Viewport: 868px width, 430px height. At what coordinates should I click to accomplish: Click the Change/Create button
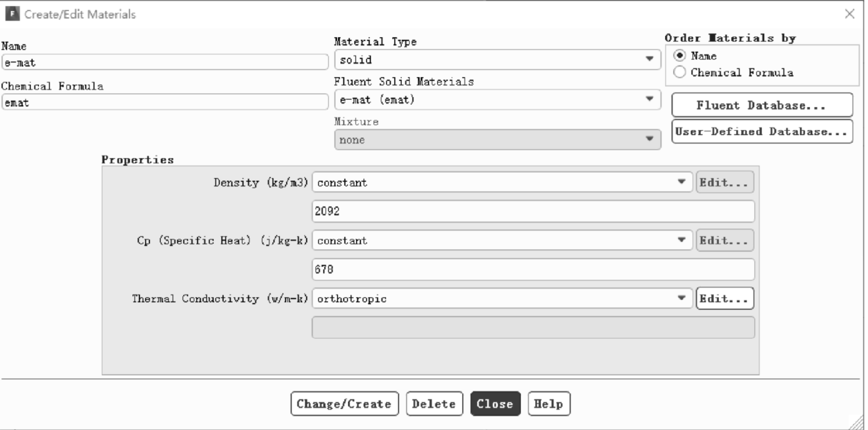(345, 403)
